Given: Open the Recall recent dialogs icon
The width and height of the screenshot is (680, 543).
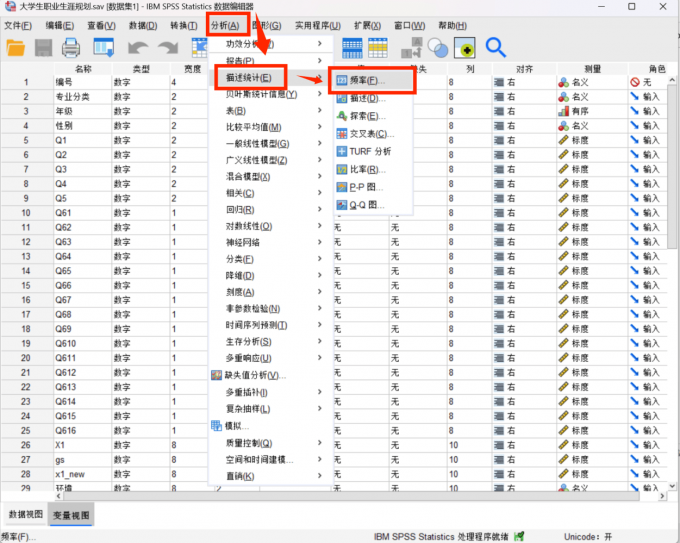Looking at the screenshot, I should coord(104,48).
